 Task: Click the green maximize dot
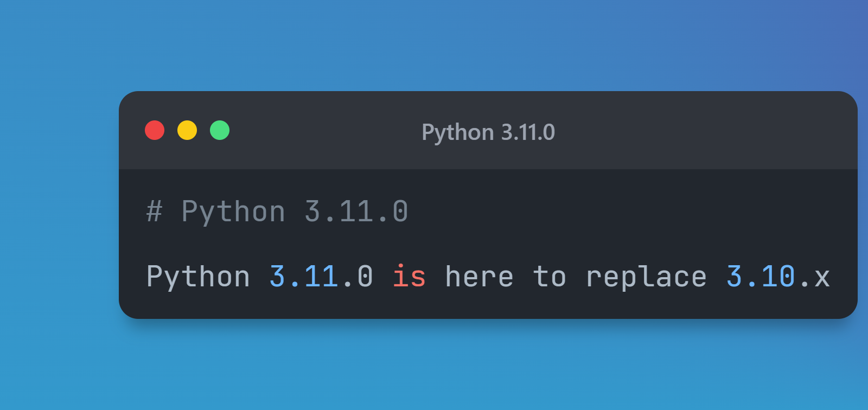(220, 131)
